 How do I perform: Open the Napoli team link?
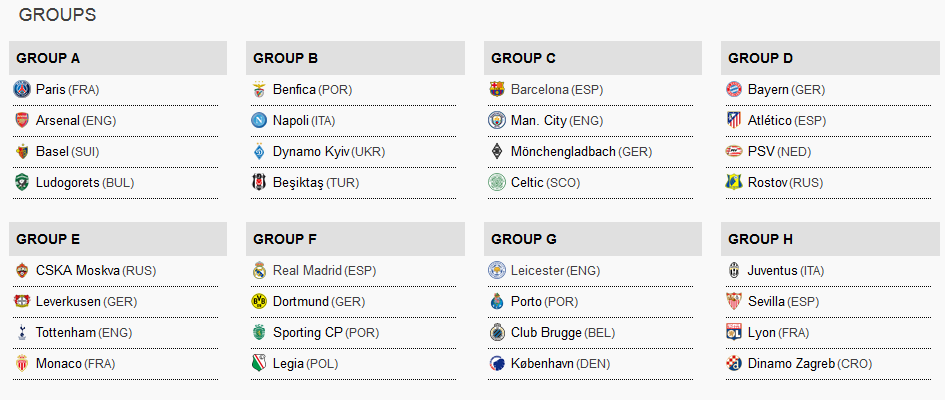pos(290,121)
